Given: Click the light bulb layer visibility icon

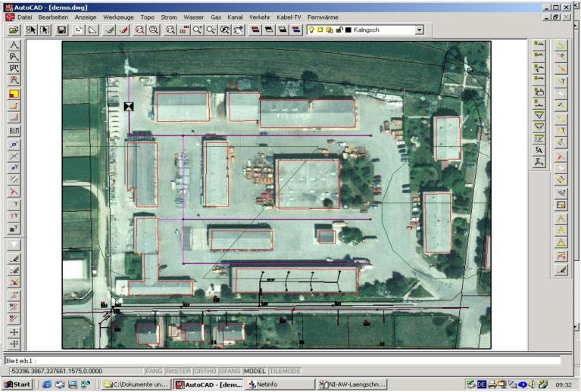Looking at the screenshot, I should (x=311, y=30).
